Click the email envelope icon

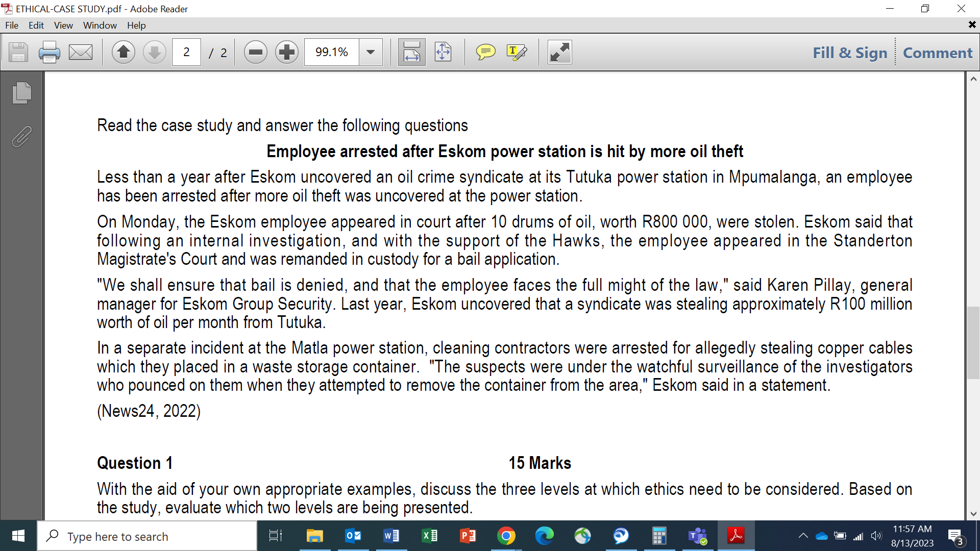click(x=81, y=52)
